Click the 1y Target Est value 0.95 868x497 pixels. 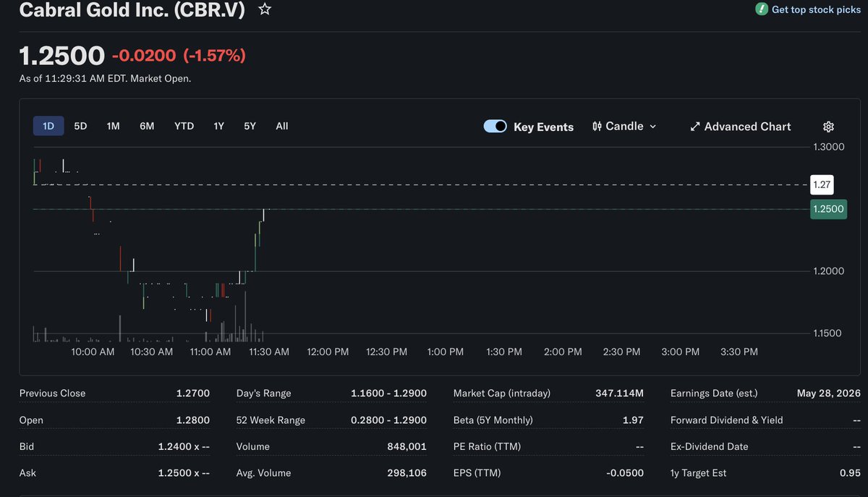851,473
